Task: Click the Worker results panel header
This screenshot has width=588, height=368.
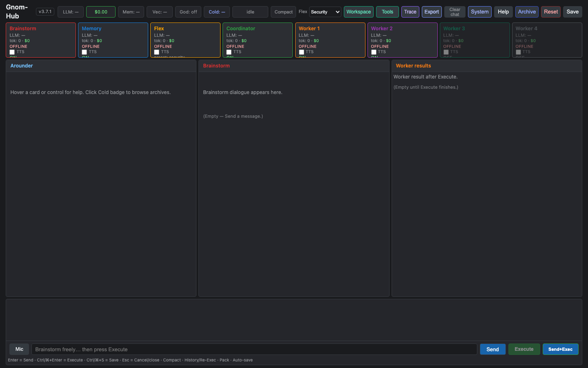Action: point(487,66)
